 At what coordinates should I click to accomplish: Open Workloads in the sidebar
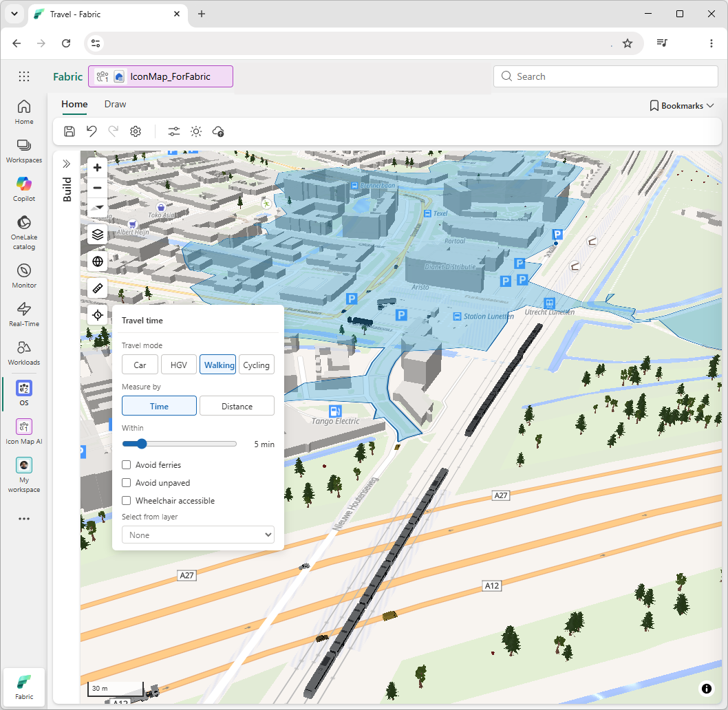tap(24, 353)
